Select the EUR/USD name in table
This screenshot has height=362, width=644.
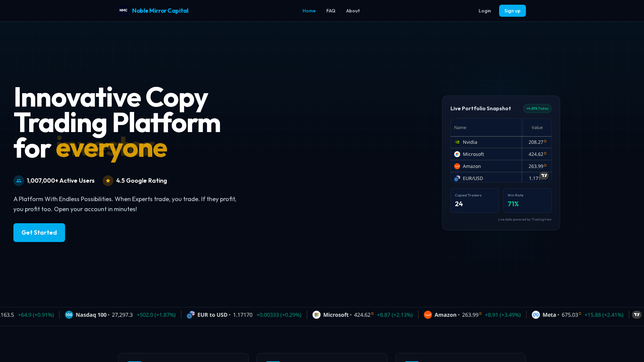(x=473, y=178)
